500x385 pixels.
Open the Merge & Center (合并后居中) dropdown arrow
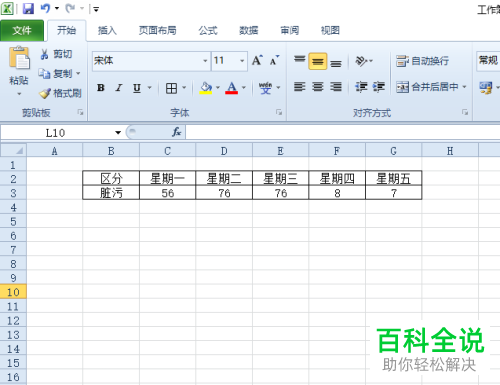pyautogui.click(x=464, y=87)
